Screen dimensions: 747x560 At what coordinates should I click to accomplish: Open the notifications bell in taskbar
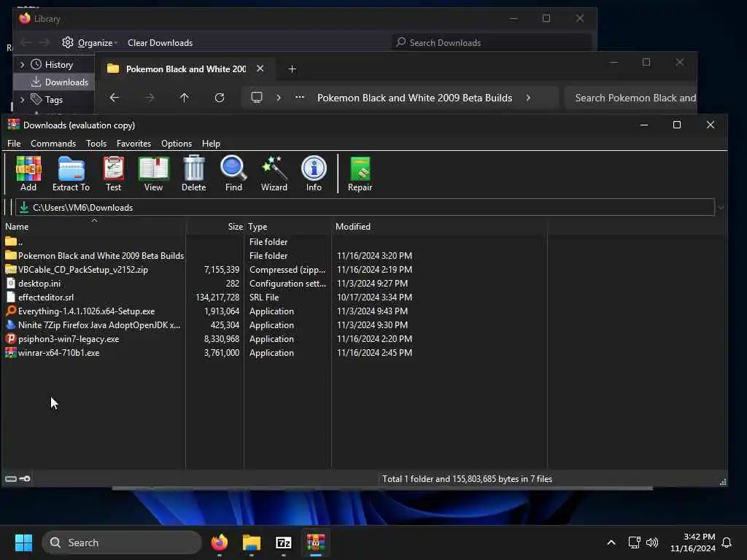pyautogui.click(x=727, y=542)
